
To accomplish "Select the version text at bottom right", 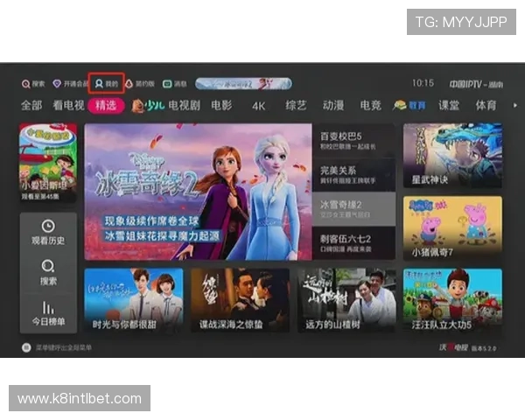I will [x=484, y=348].
